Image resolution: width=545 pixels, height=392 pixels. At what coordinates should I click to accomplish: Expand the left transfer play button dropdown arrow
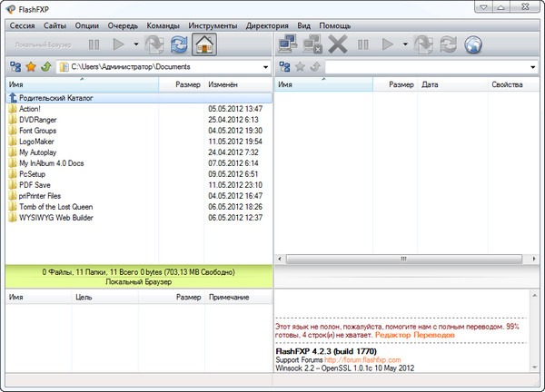click(x=136, y=44)
